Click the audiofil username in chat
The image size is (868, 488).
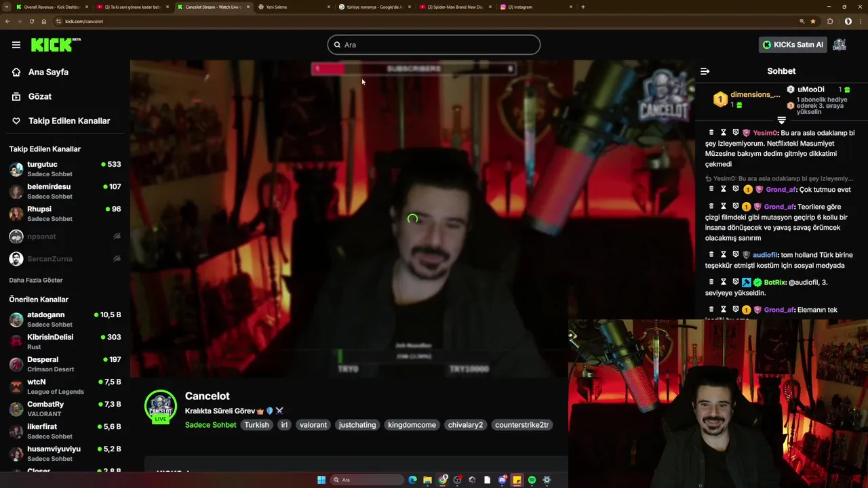(766, 255)
